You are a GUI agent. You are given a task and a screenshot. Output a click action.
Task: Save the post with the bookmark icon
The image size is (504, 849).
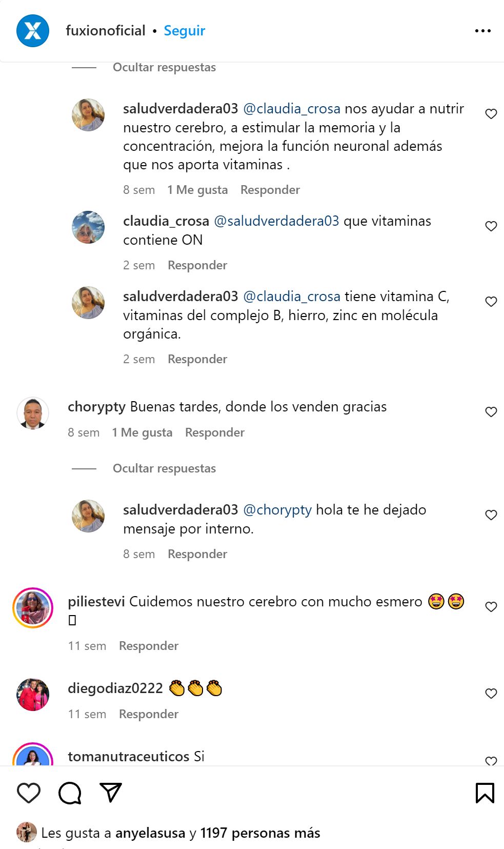tap(485, 793)
